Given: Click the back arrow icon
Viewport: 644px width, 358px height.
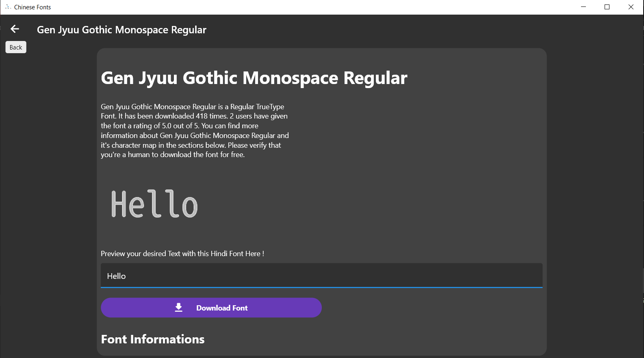Looking at the screenshot, I should tap(15, 29).
